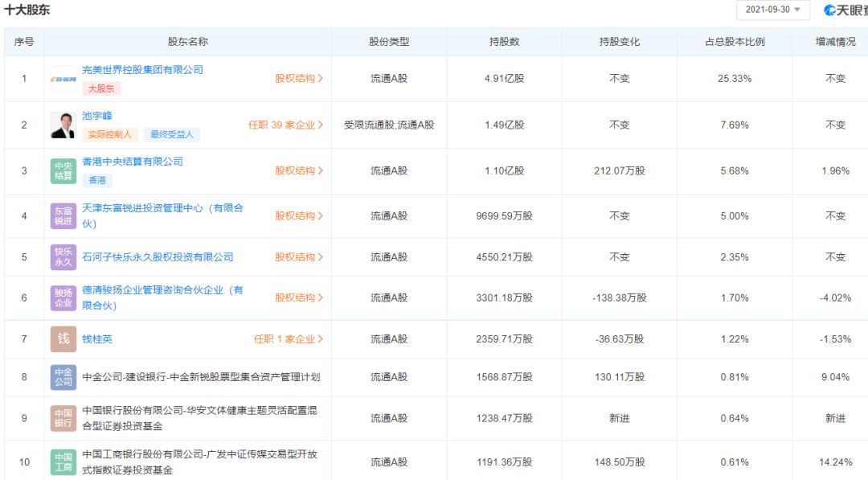Viewport: 868px width, 480px height.
Task: Open the 石河子快乐永久股权投资有限公司 link
Action: tap(158, 257)
